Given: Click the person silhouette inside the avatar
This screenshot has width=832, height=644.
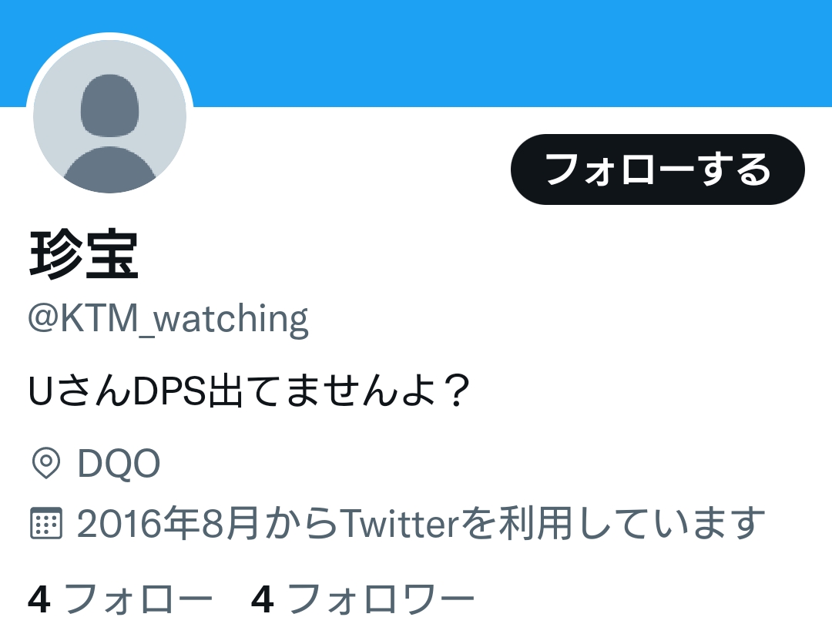Looking at the screenshot, I should pyautogui.click(x=110, y=132).
